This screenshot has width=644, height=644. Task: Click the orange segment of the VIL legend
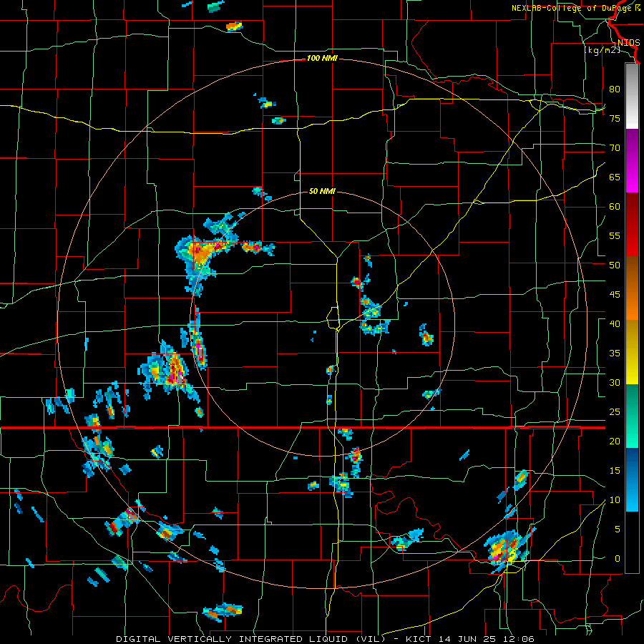pyautogui.click(x=632, y=288)
